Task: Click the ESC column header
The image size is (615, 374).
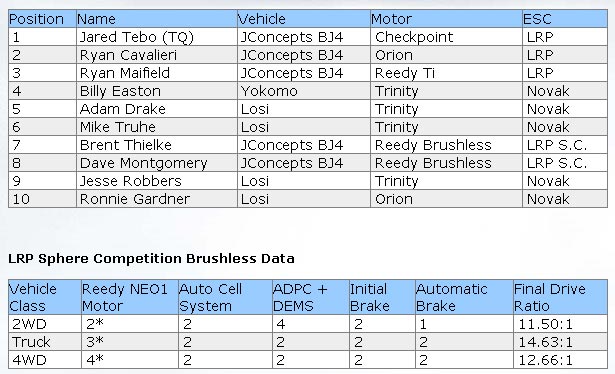Action: click(x=565, y=19)
